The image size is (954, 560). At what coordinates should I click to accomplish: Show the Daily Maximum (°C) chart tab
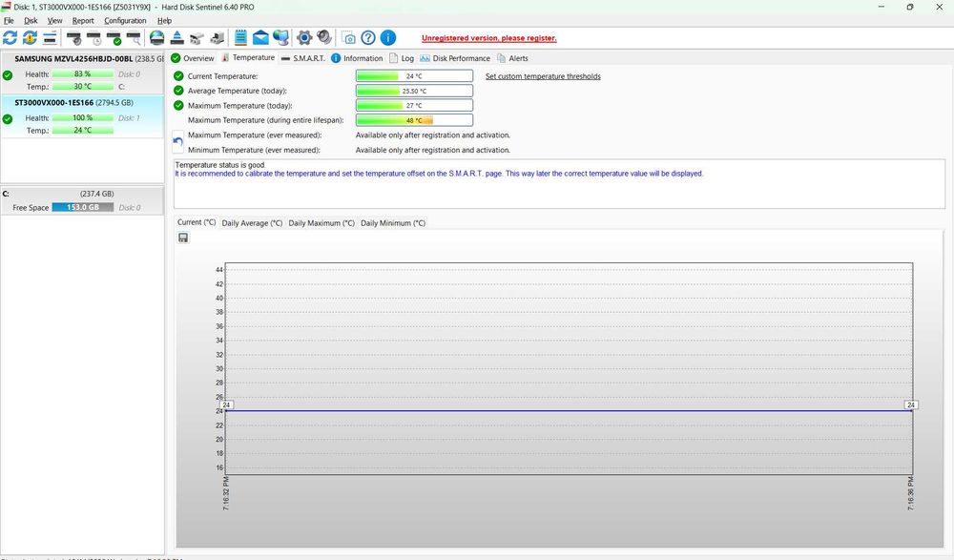(x=321, y=223)
